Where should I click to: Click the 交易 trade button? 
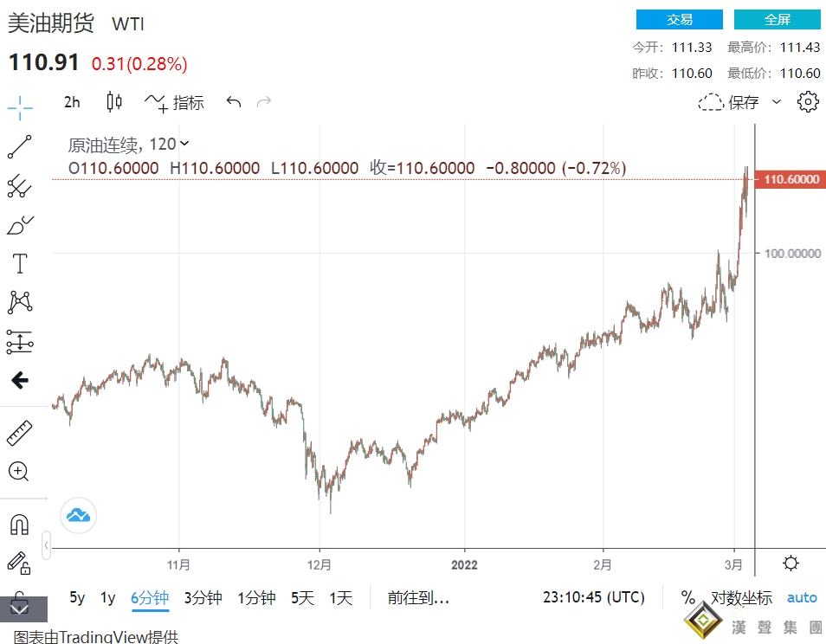[x=679, y=20]
